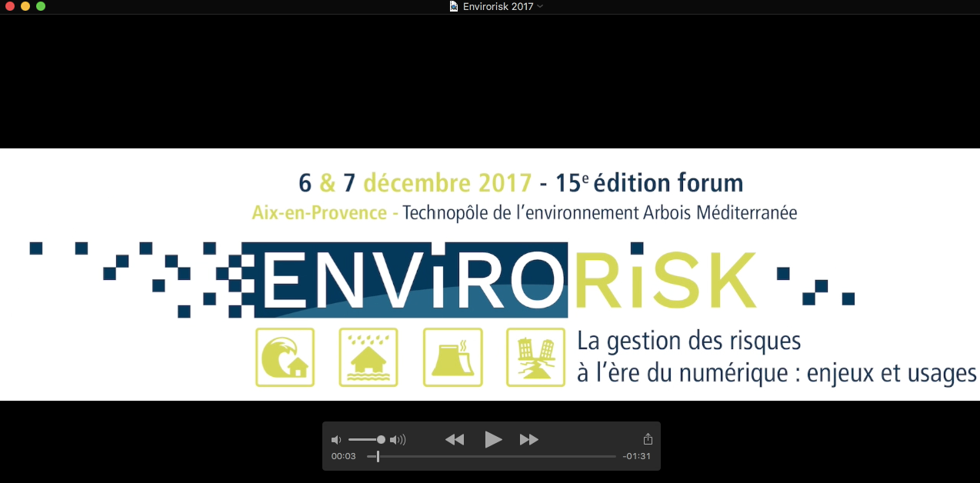
Task: Click the playhead on the timeline
Action: coord(378,456)
